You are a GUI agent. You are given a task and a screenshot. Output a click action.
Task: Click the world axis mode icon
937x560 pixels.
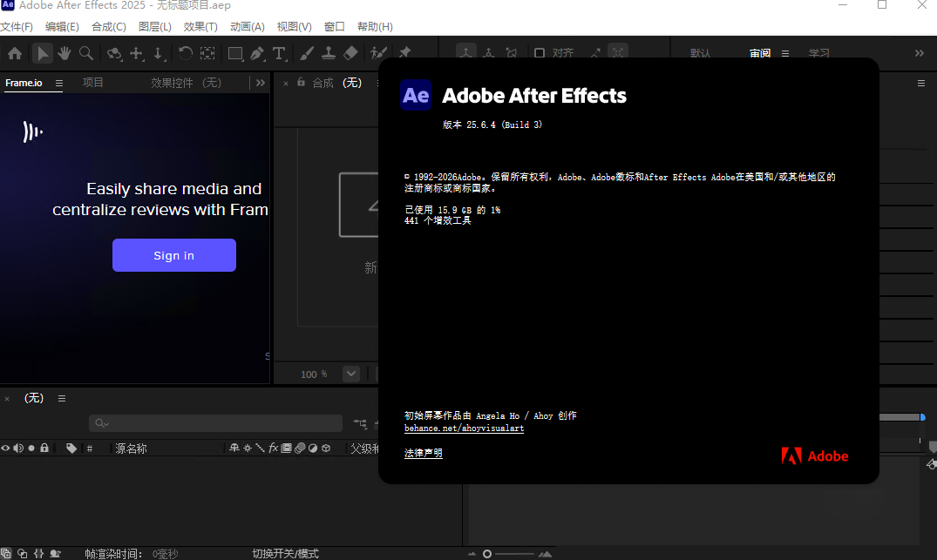point(489,52)
